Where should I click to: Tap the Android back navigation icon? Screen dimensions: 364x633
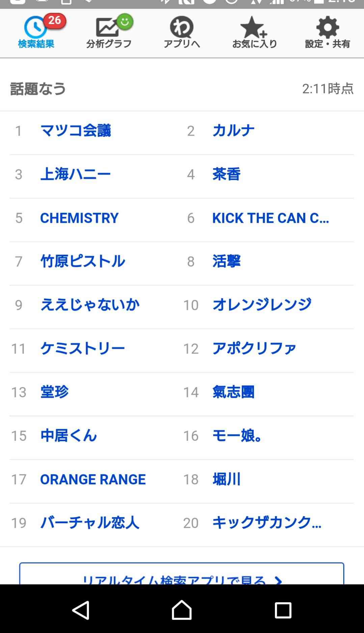pyautogui.click(x=81, y=610)
